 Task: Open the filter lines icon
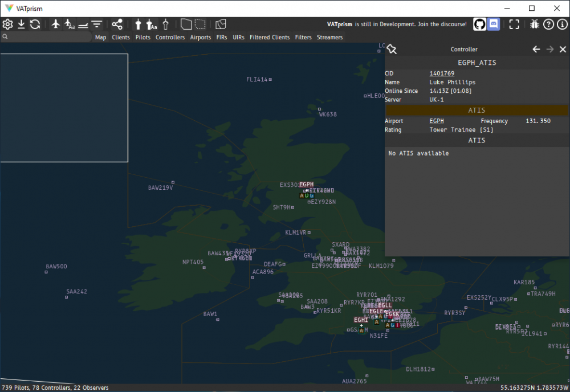pos(97,24)
